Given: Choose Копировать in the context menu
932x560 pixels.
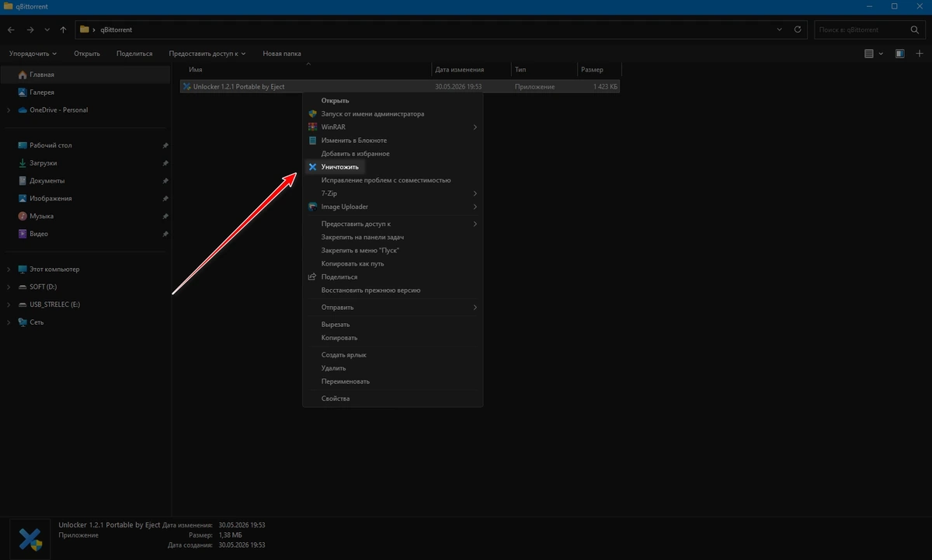Looking at the screenshot, I should pos(392,338).
